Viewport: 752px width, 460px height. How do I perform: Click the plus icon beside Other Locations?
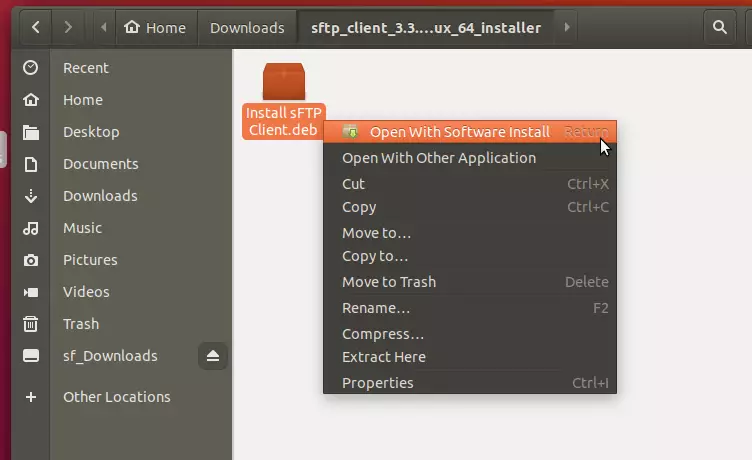click(31, 397)
